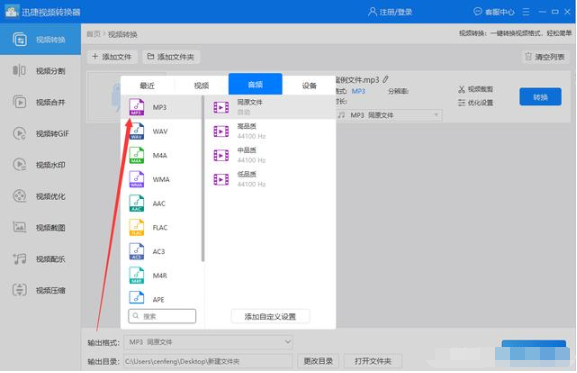
Task: Select the AC3 format icon
Action: click(x=137, y=251)
